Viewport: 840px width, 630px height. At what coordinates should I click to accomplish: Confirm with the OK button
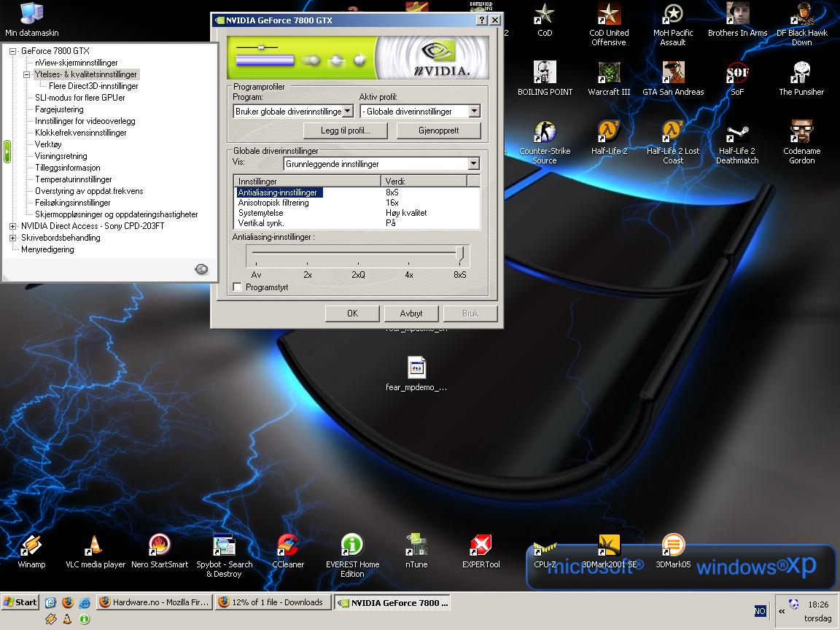point(352,314)
